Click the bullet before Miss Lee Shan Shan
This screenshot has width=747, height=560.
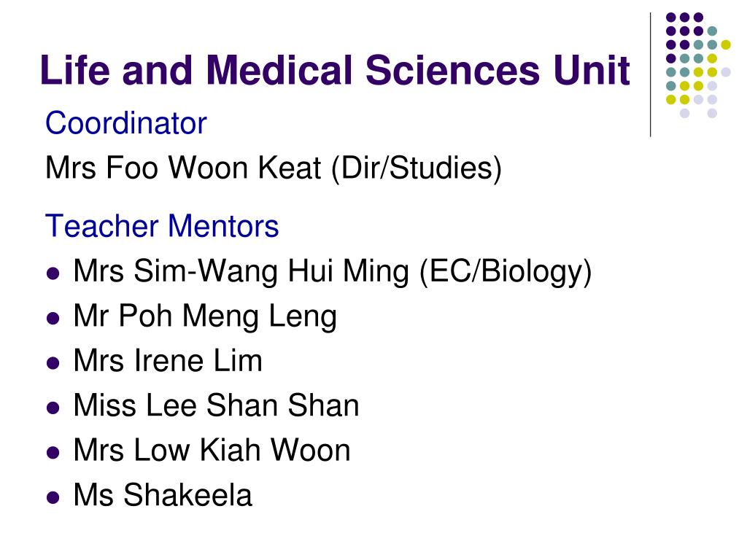point(53,408)
